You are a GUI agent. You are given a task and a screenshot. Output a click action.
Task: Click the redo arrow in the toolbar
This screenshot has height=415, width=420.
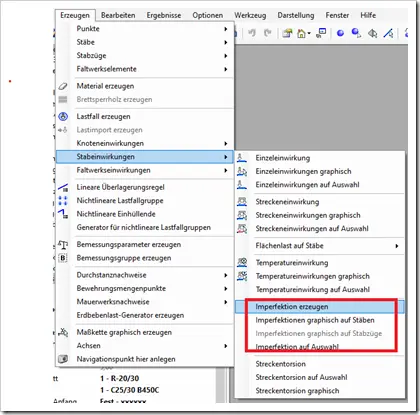(267, 33)
